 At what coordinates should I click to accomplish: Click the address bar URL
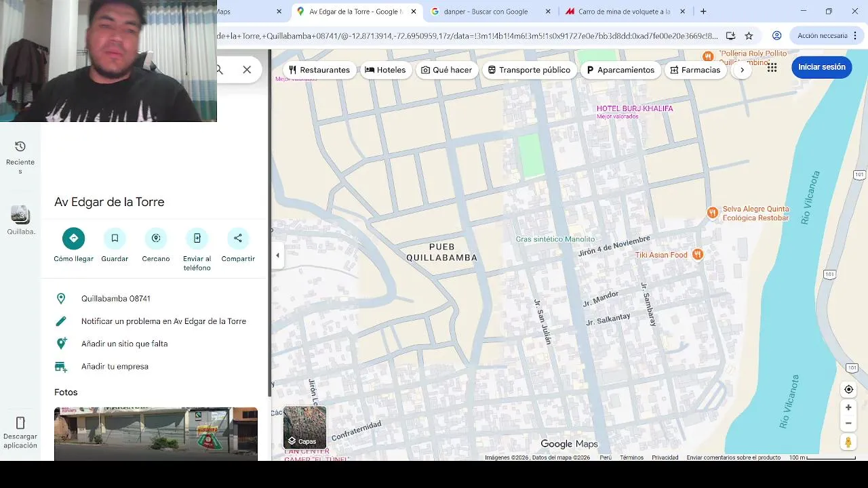click(x=468, y=36)
